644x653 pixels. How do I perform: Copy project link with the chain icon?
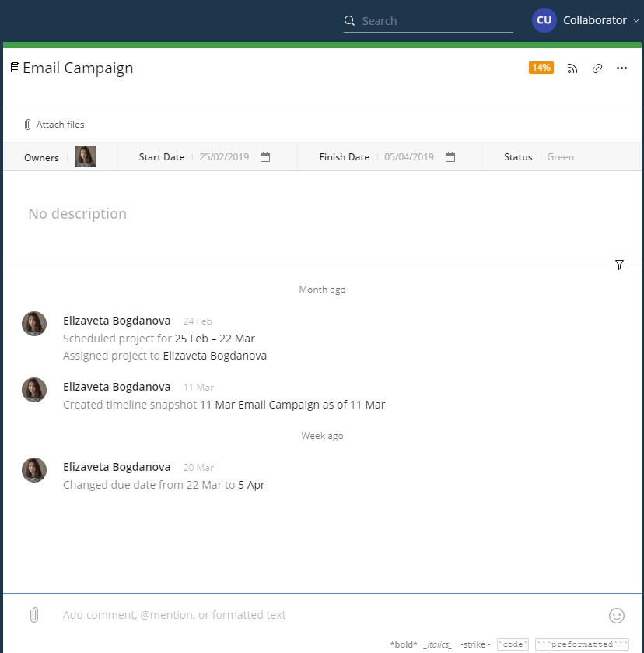pyautogui.click(x=597, y=68)
